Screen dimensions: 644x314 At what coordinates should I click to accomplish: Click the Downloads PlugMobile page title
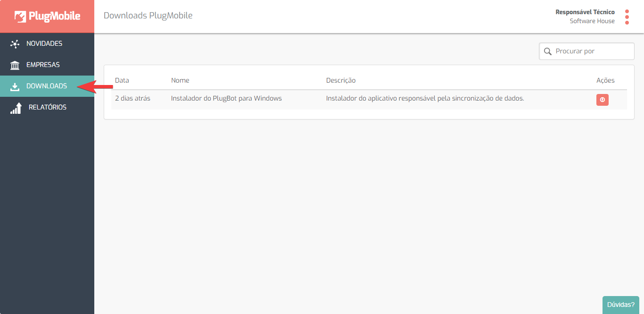148,16
